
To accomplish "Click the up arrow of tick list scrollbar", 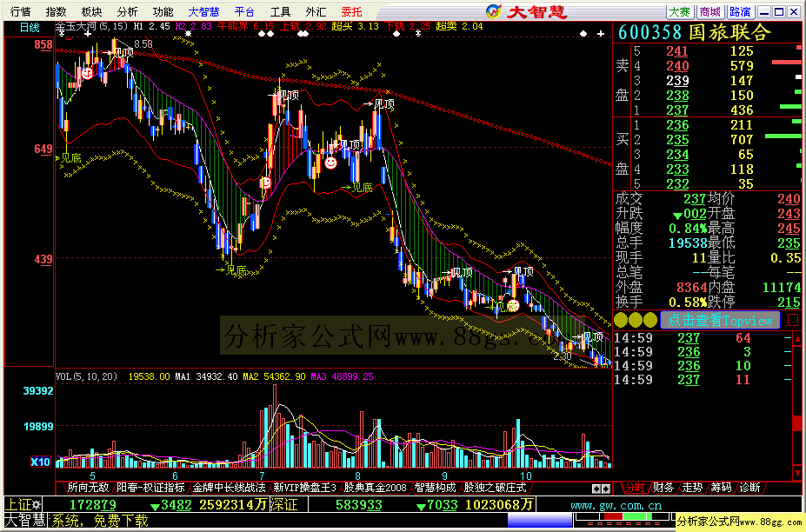I will click(x=797, y=338).
